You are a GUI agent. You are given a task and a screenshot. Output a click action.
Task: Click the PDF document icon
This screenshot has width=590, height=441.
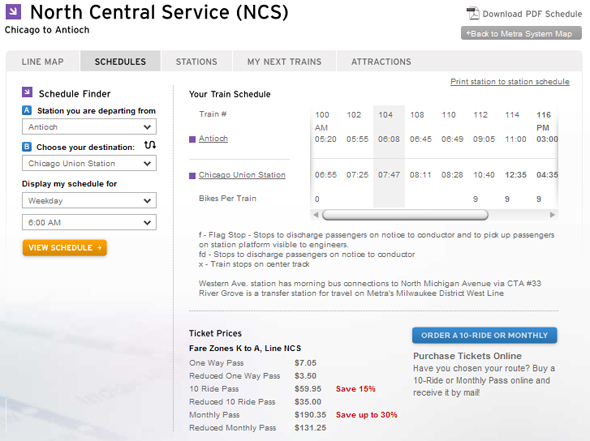473,14
